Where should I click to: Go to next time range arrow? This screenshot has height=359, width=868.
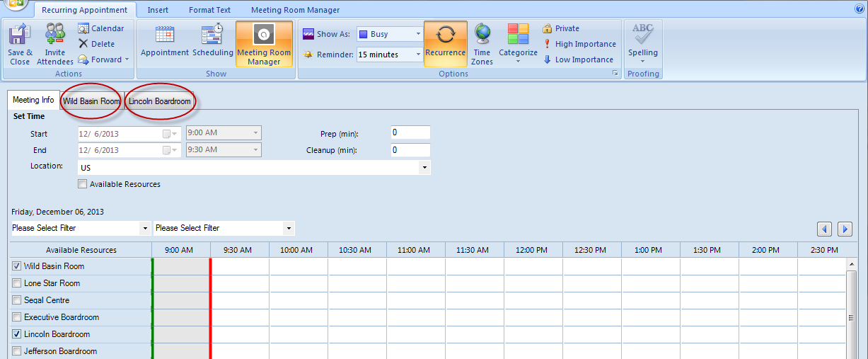tap(845, 229)
